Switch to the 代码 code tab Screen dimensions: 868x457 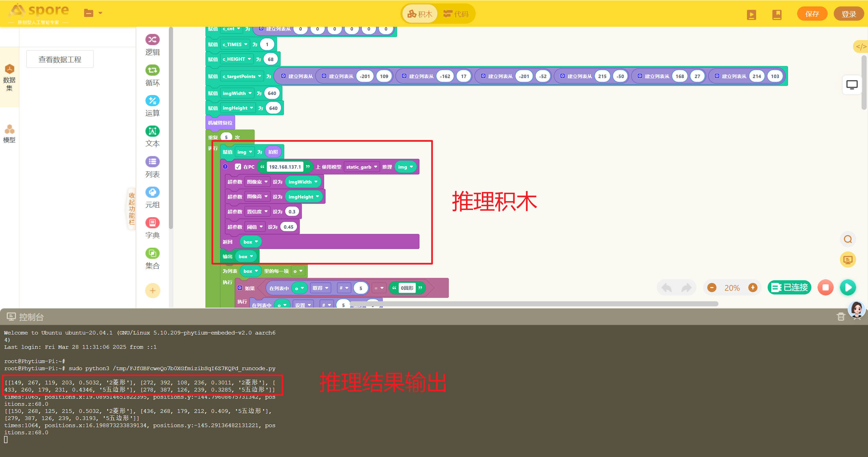pyautogui.click(x=456, y=14)
